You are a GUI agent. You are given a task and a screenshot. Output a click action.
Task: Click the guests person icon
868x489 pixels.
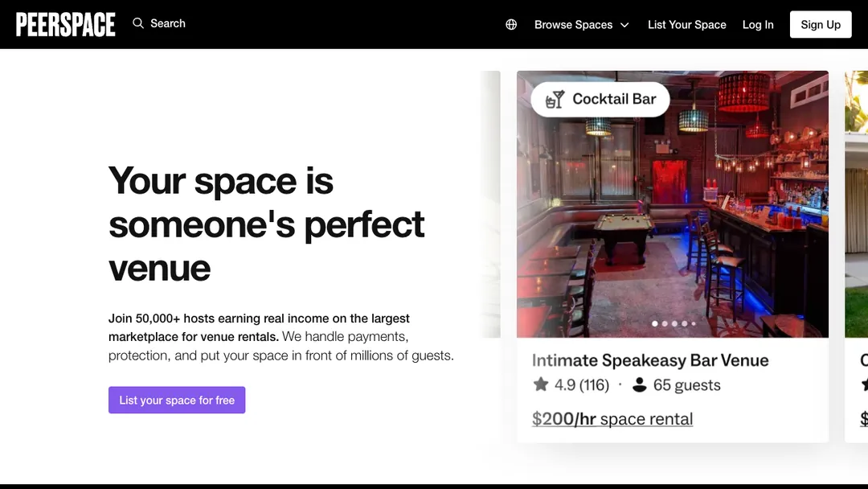640,384
